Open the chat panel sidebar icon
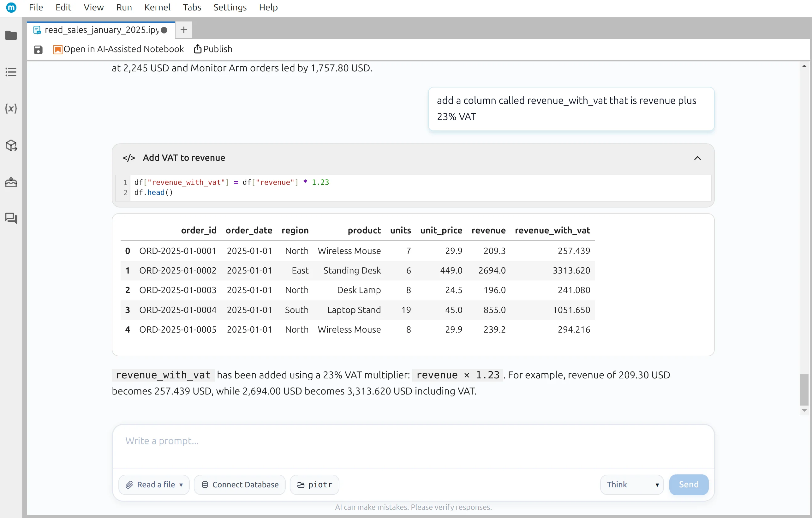Image resolution: width=812 pixels, height=518 pixels. [x=11, y=218]
